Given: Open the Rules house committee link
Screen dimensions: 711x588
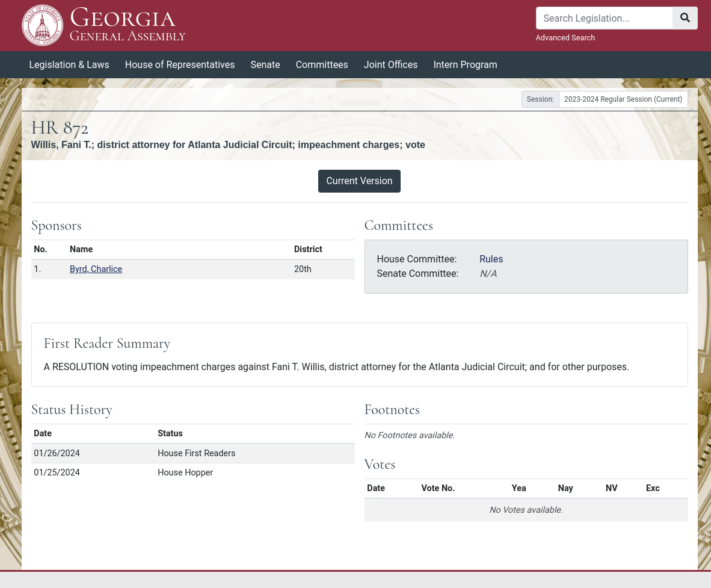Looking at the screenshot, I should (x=491, y=259).
